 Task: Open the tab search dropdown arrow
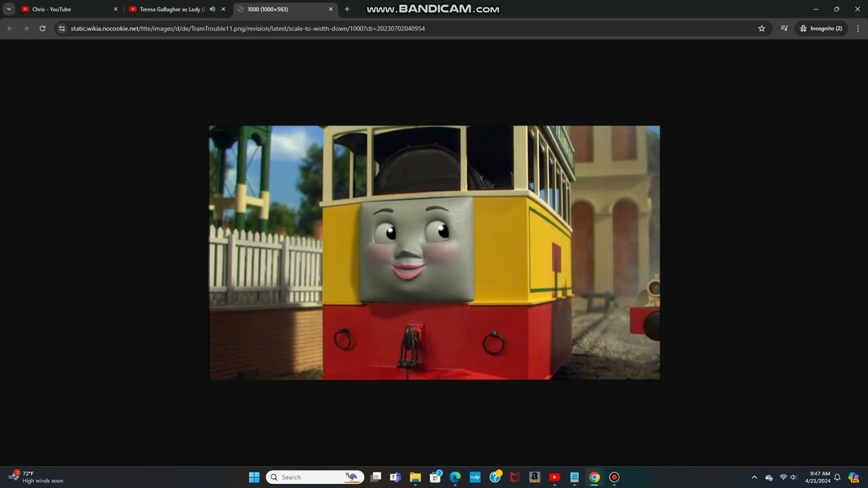pyautogui.click(x=9, y=9)
